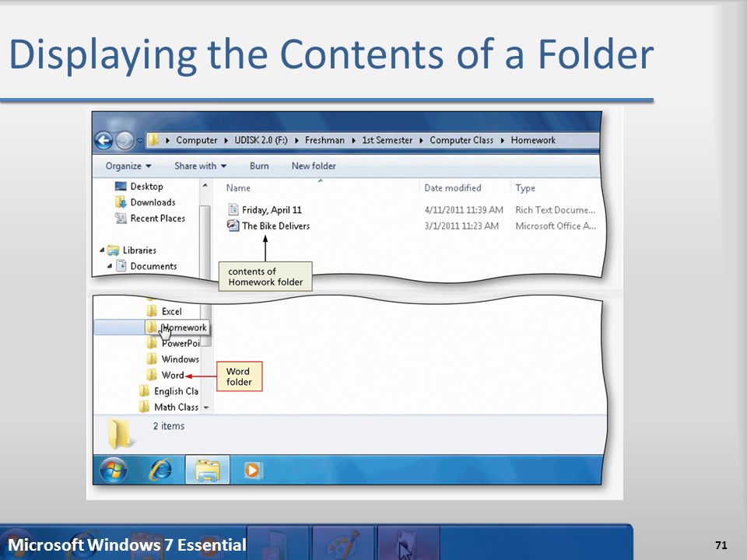Sort by Date modified column header

point(453,187)
